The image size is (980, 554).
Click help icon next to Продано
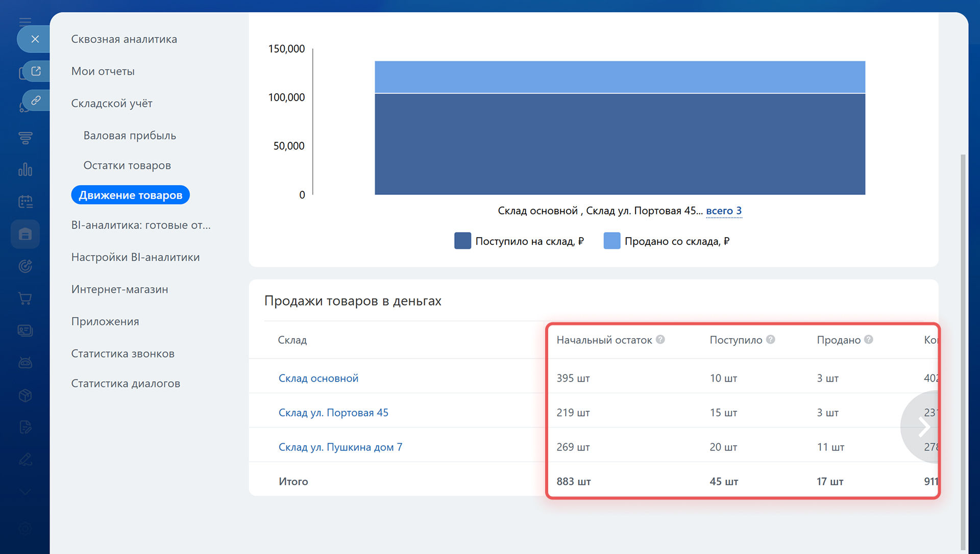868,339
